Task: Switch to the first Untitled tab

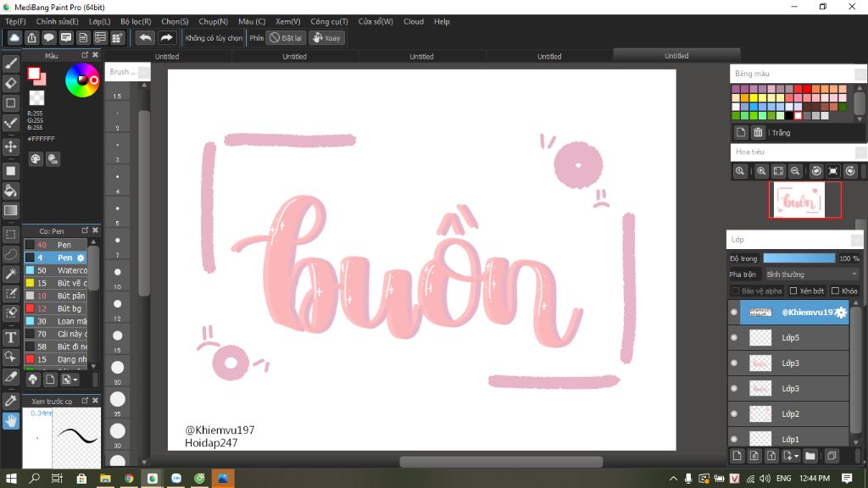Action: point(167,57)
